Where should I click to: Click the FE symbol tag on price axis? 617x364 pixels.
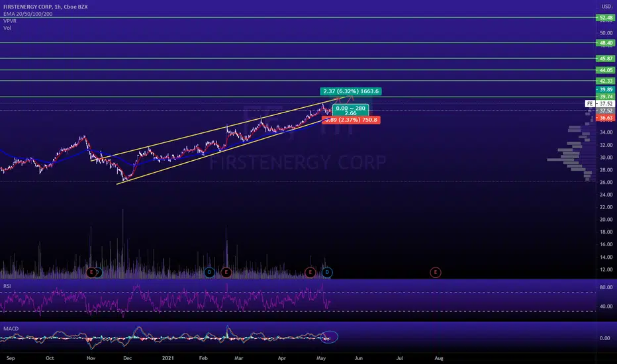tap(589, 103)
